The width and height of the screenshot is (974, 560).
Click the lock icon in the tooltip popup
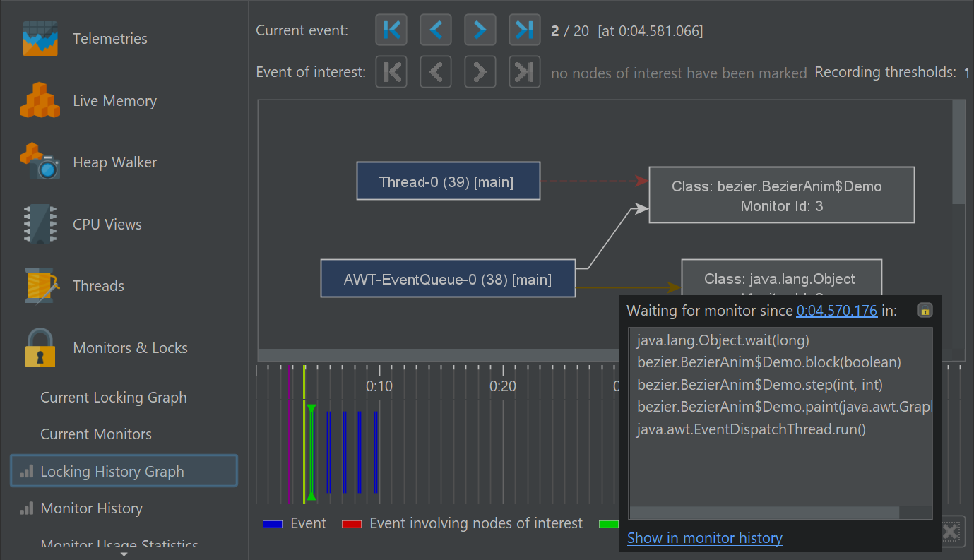[x=925, y=310]
